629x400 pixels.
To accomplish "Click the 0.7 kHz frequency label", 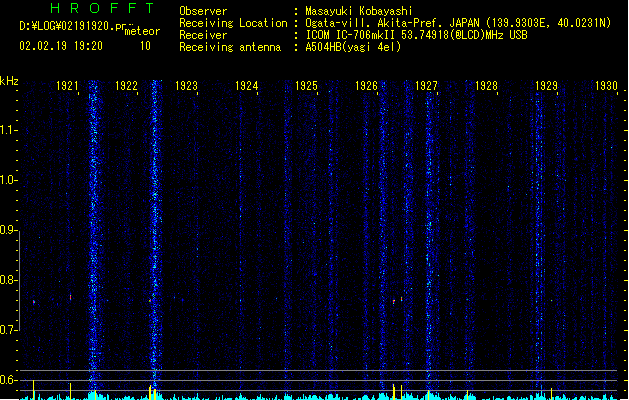I will coord(7,330).
